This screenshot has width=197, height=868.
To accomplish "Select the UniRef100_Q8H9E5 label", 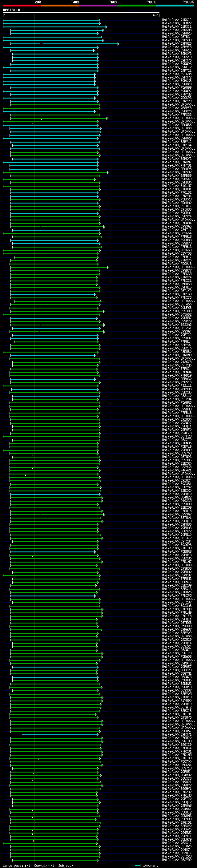I will 177,47.
